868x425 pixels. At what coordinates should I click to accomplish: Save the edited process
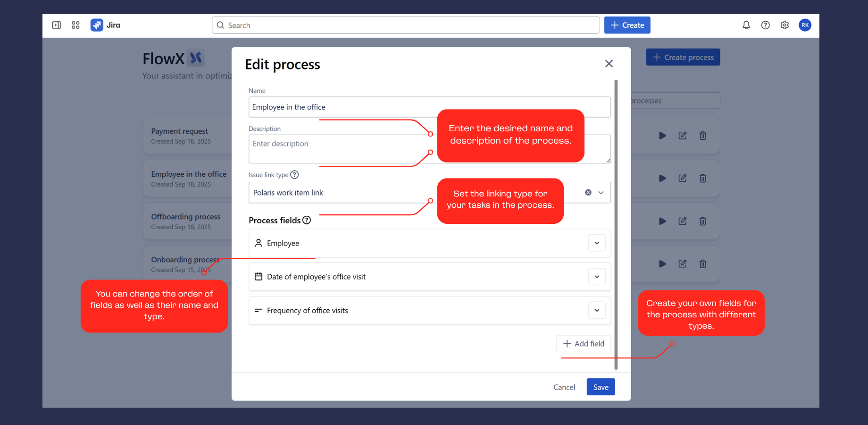[601, 387]
